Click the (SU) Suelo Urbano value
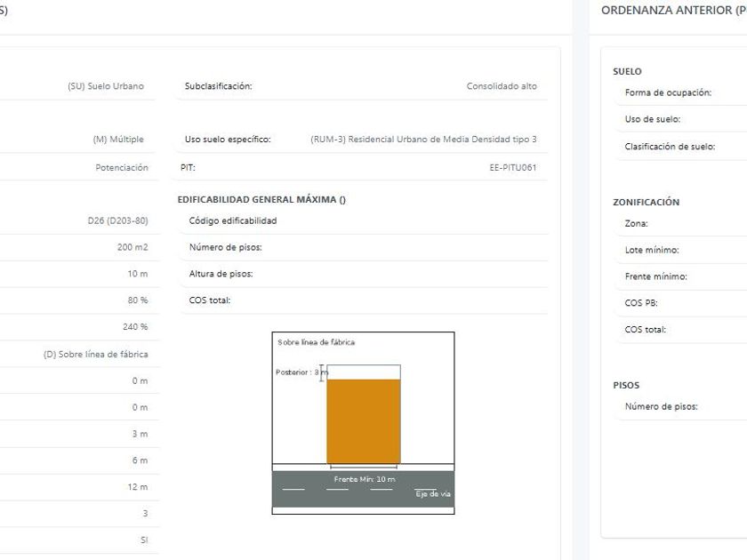This screenshot has width=747, height=560. coord(106,86)
